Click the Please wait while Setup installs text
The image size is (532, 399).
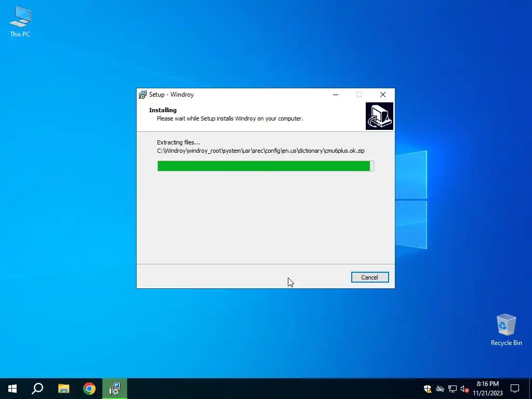(230, 118)
